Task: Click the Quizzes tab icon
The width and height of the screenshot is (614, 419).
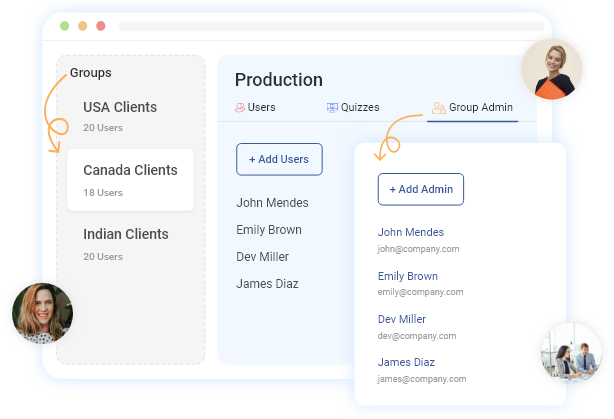Action: 332,108
